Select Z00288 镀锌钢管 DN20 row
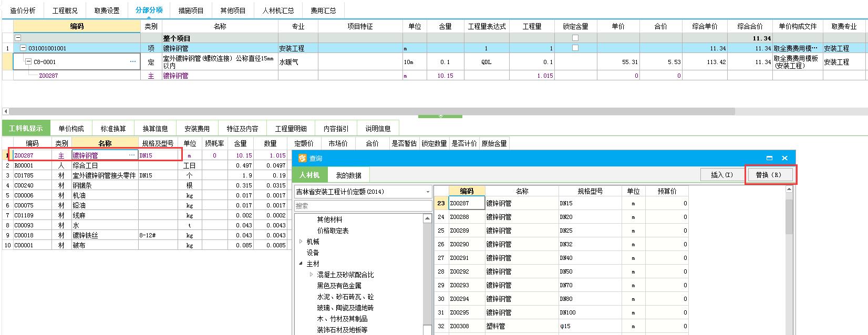 click(561, 217)
